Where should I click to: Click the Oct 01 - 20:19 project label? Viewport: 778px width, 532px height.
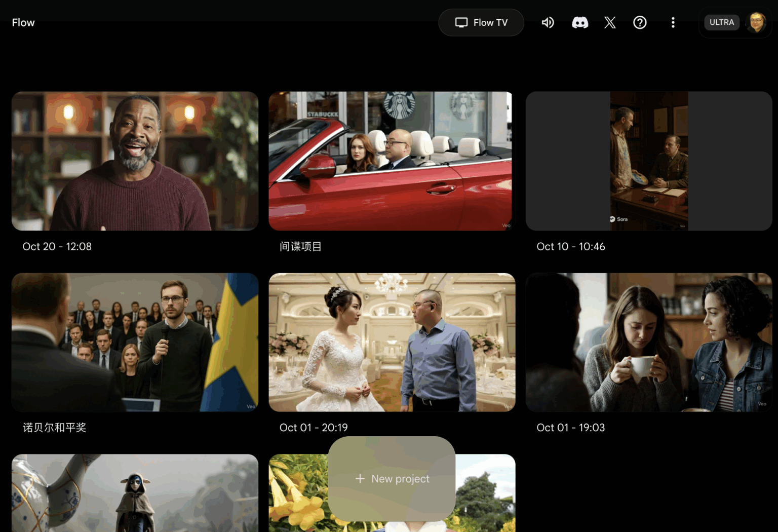(314, 428)
